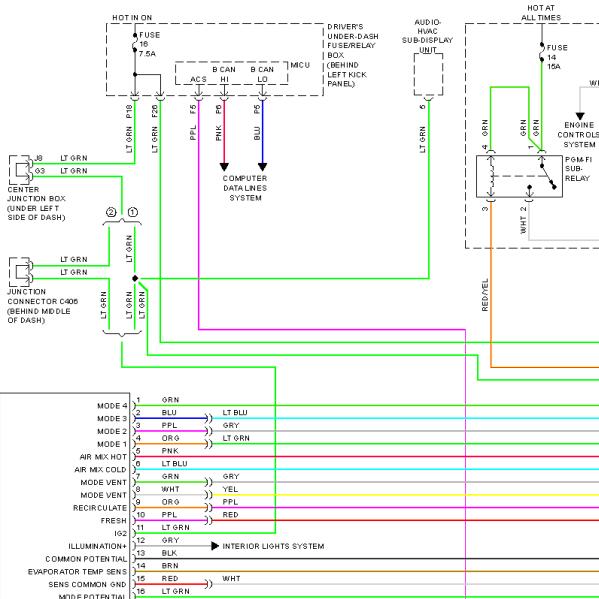The width and height of the screenshot is (599, 599).
Task: Click the 'MICU' label
Action: [300, 65]
